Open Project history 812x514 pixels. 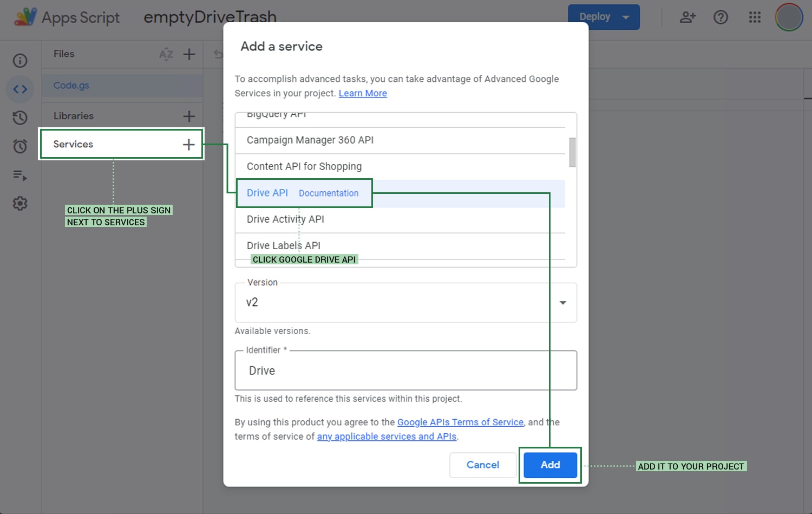19,118
